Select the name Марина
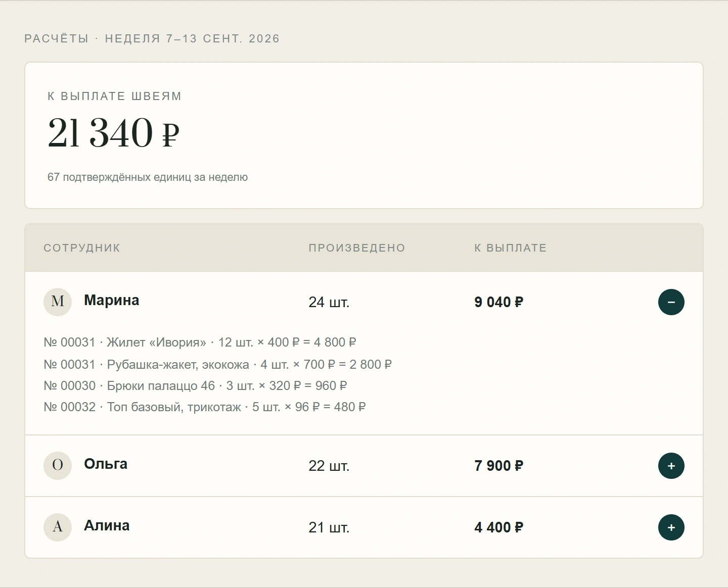Screen dimensions: 728x588 click(112, 300)
